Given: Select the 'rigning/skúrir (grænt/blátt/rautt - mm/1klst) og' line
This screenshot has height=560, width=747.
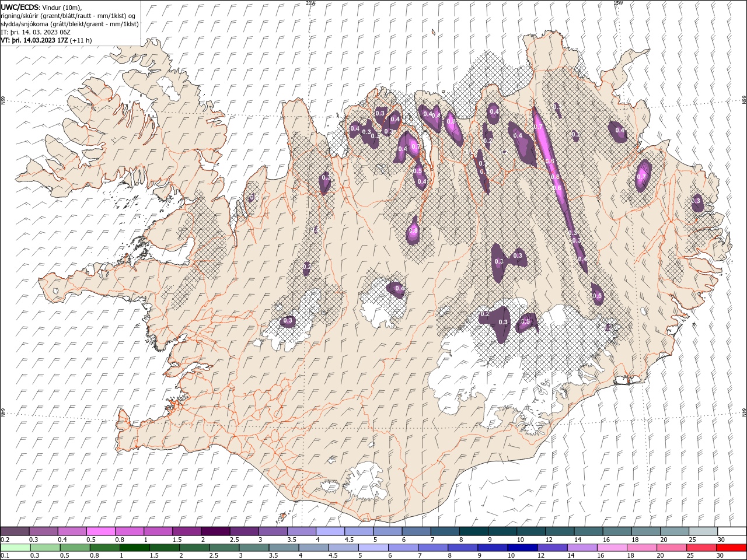Looking at the screenshot, I should point(68,16).
